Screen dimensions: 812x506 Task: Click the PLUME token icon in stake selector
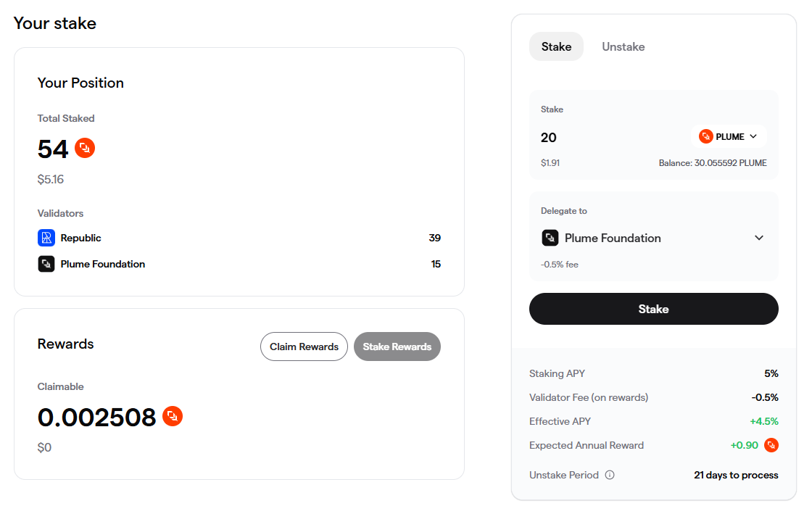coord(705,136)
